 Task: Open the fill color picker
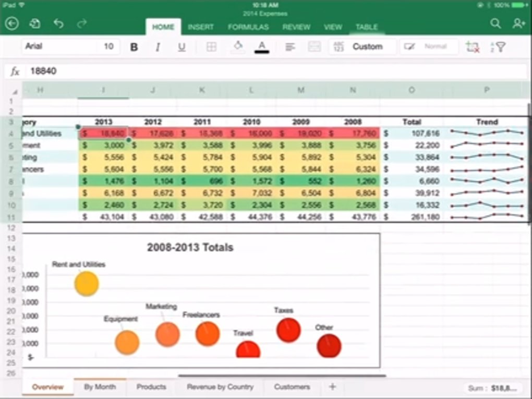point(238,47)
